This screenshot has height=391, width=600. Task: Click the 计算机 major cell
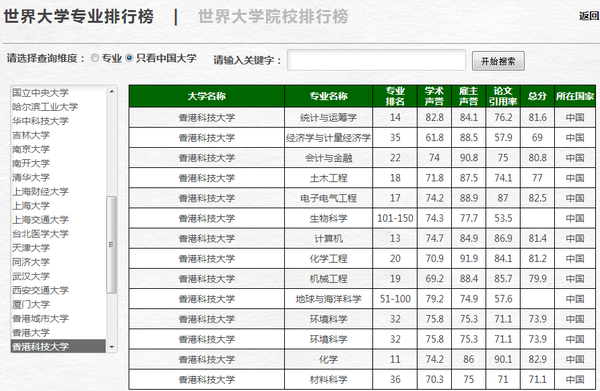(328, 239)
